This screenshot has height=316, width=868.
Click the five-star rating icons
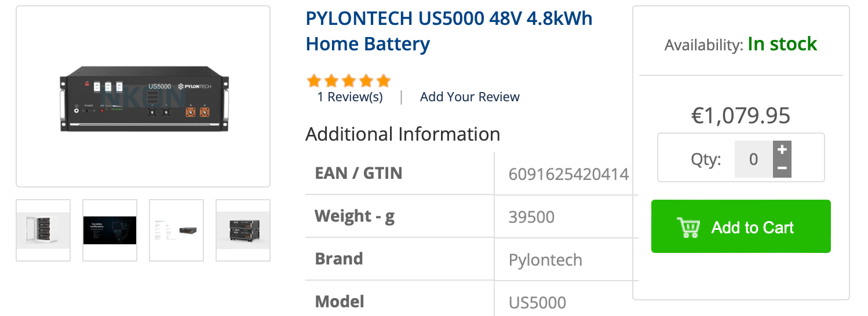click(349, 80)
